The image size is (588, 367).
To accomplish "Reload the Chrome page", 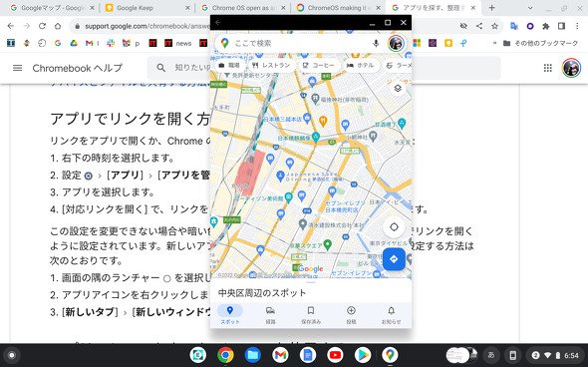I will pyautogui.click(x=42, y=26).
